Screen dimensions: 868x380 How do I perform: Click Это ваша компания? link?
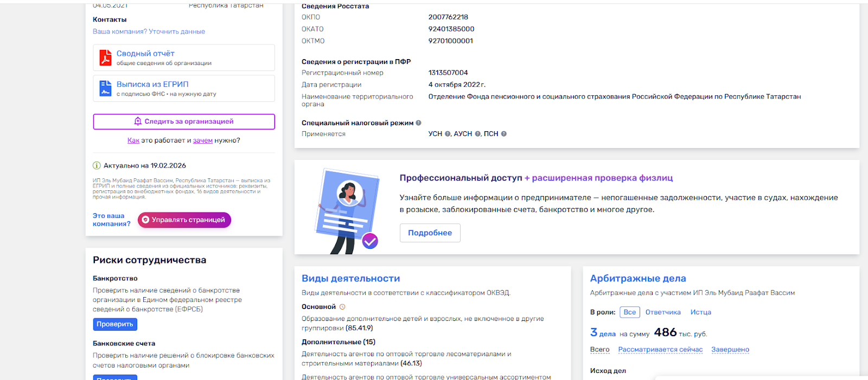click(112, 220)
